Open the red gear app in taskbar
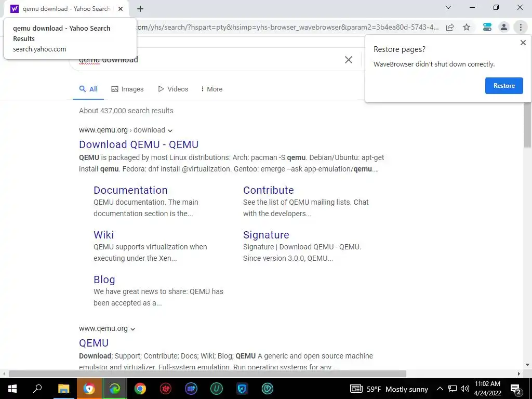 coord(166,389)
